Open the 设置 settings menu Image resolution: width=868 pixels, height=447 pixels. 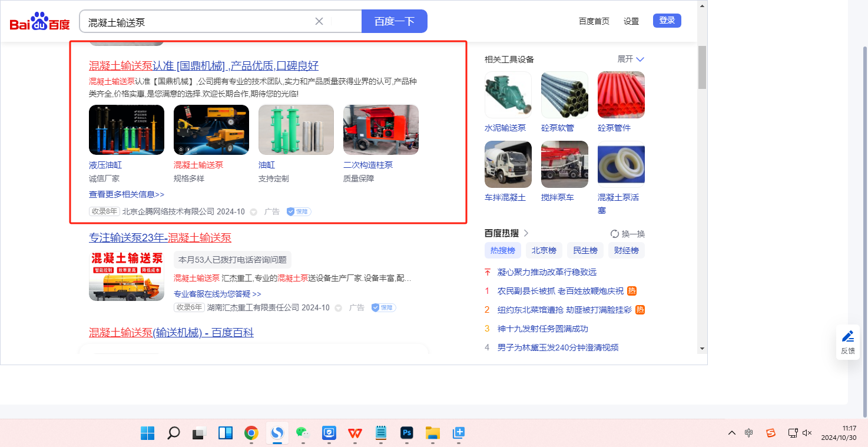[631, 21]
